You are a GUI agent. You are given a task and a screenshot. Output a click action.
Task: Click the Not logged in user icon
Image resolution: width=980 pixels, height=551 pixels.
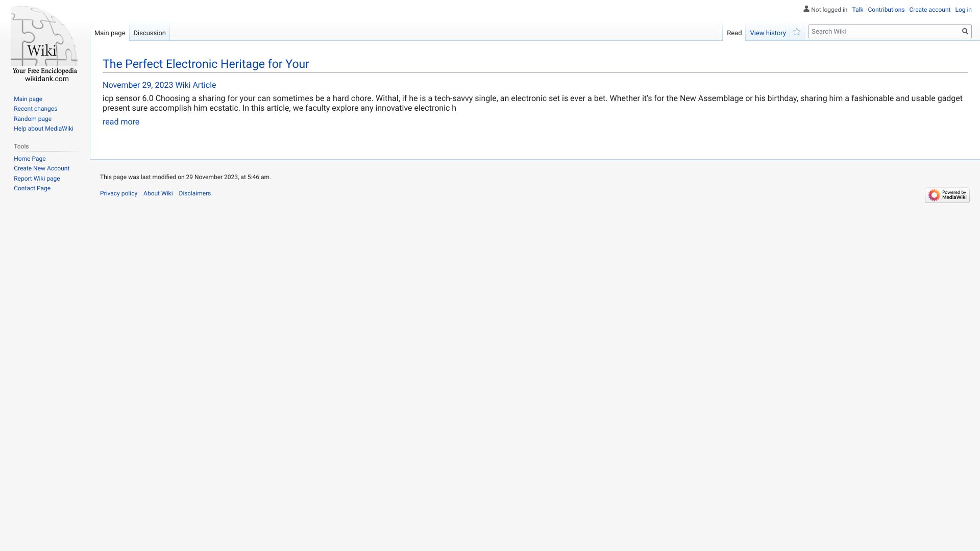pos(806,9)
